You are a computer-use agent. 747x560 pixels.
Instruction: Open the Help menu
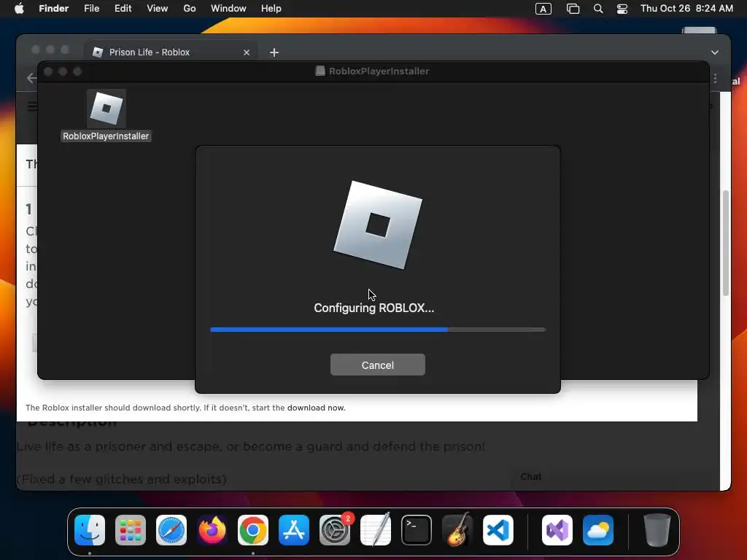[x=271, y=9]
